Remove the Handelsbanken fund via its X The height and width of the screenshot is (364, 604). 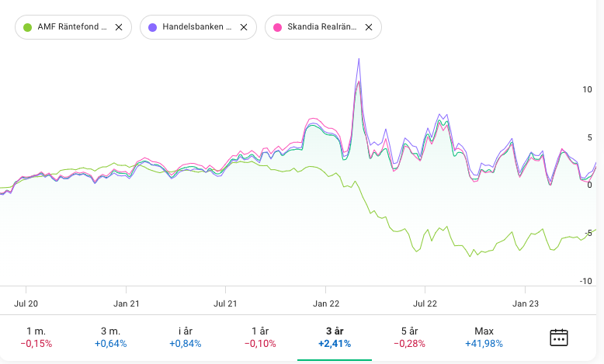243,27
